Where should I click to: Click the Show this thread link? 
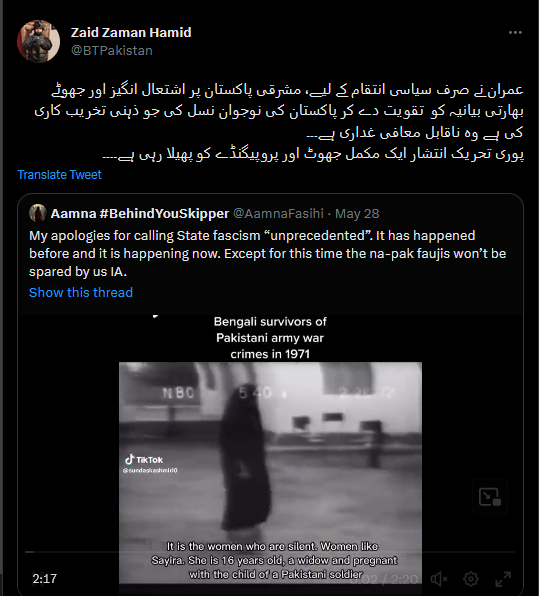pos(81,292)
